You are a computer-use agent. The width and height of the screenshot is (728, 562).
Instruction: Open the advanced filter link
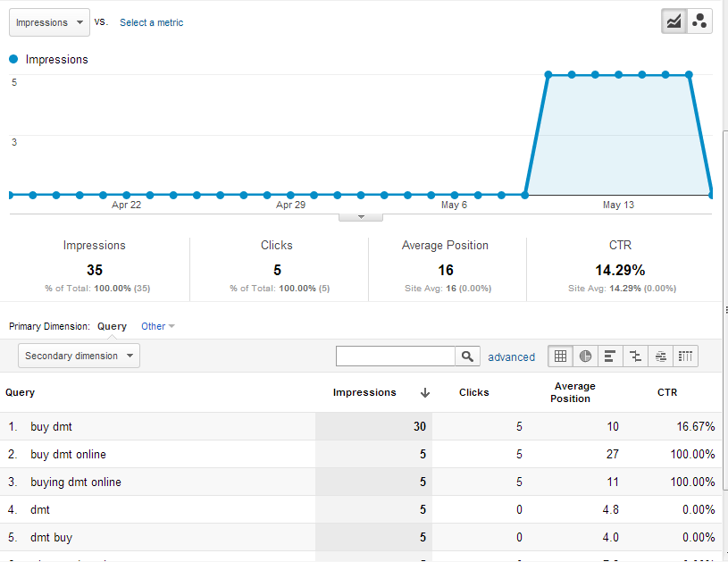point(511,356)
